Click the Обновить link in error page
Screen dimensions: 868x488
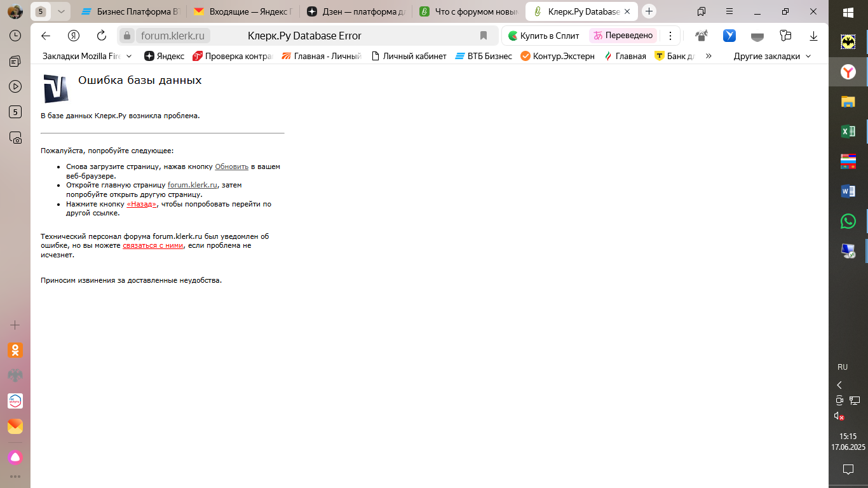coord(231,166)
